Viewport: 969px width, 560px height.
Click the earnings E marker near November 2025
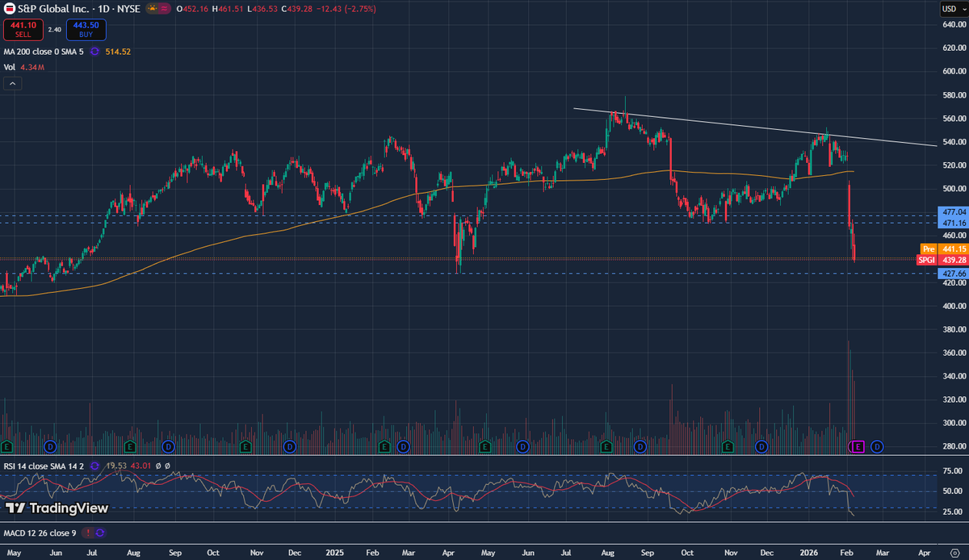(728, 446)
